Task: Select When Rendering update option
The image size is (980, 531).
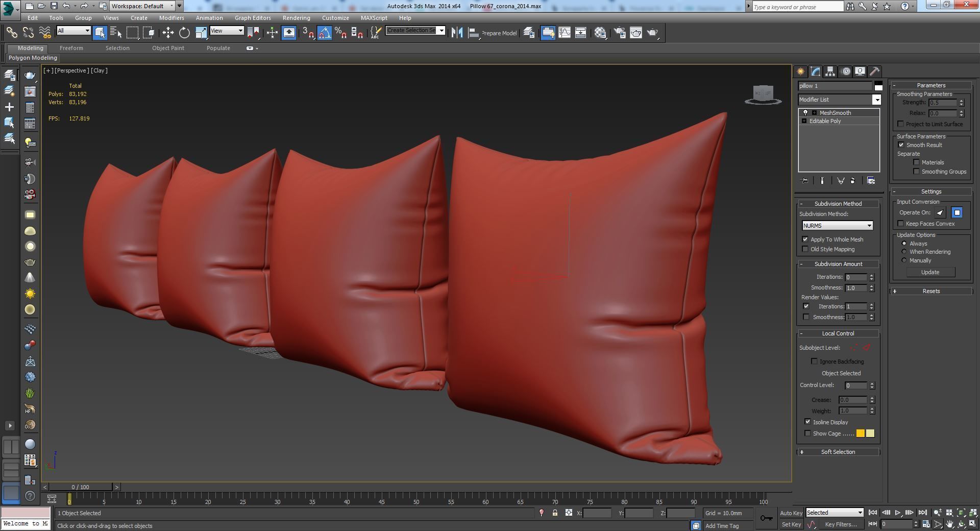Action: pos(904,252)
